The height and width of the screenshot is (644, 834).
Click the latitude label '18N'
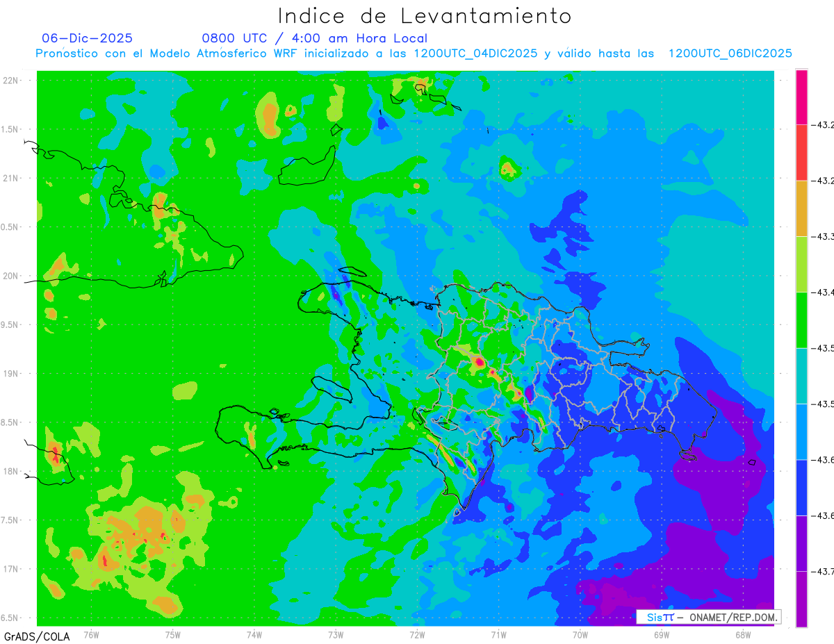pyautogui.click(x=12, y=471)
